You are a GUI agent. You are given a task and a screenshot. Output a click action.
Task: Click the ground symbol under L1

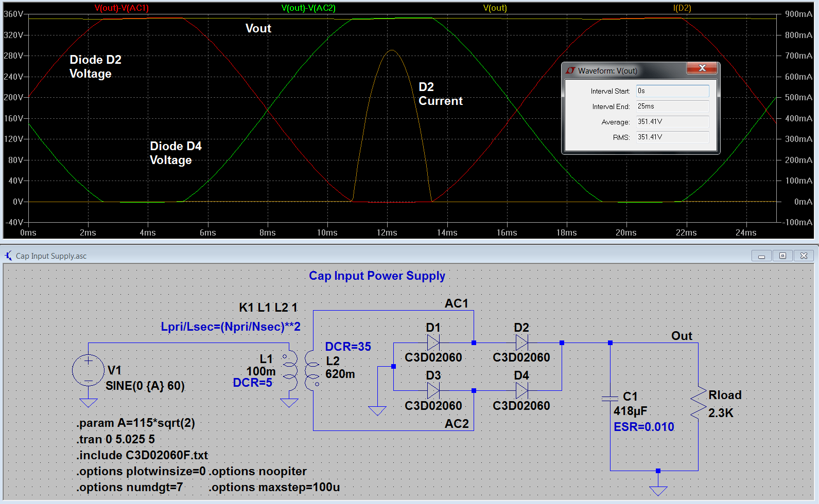[x=289, y=403]
